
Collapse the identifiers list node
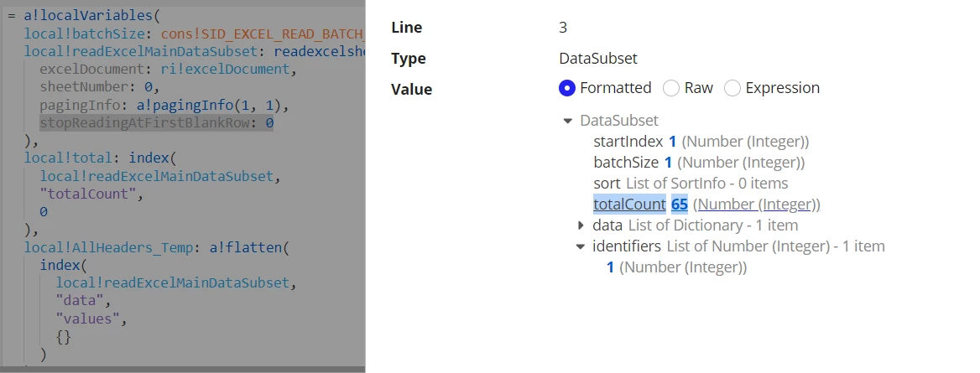pyautogui.click(x=581, y=246)
